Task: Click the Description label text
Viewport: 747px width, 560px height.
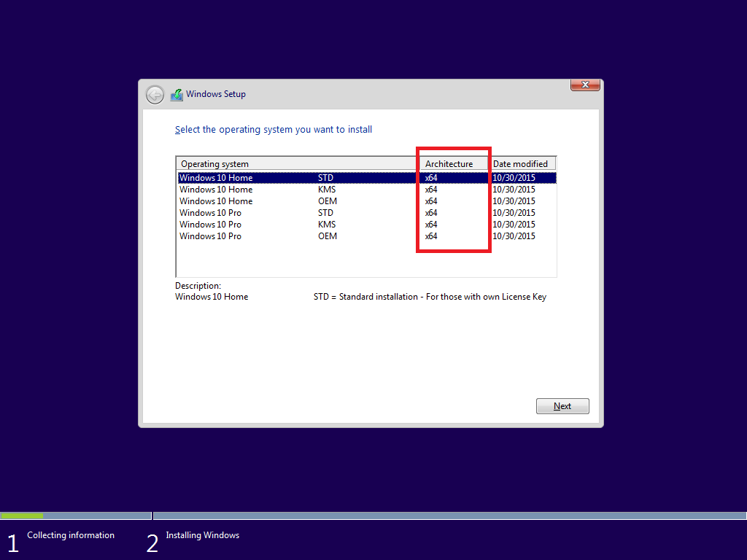Action: [198, 286]
